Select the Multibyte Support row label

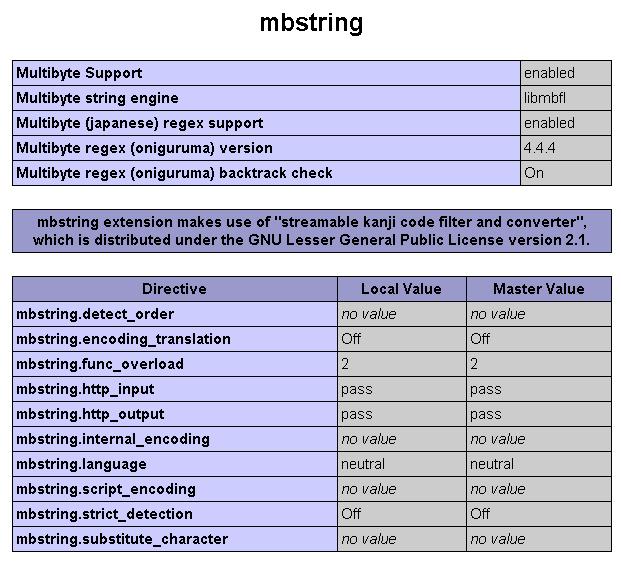click(x=79, y=73)
